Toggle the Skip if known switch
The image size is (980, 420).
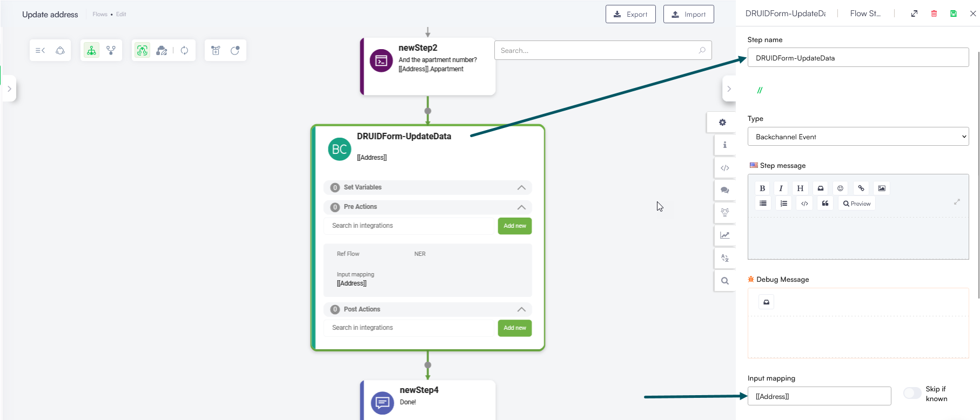912,394
